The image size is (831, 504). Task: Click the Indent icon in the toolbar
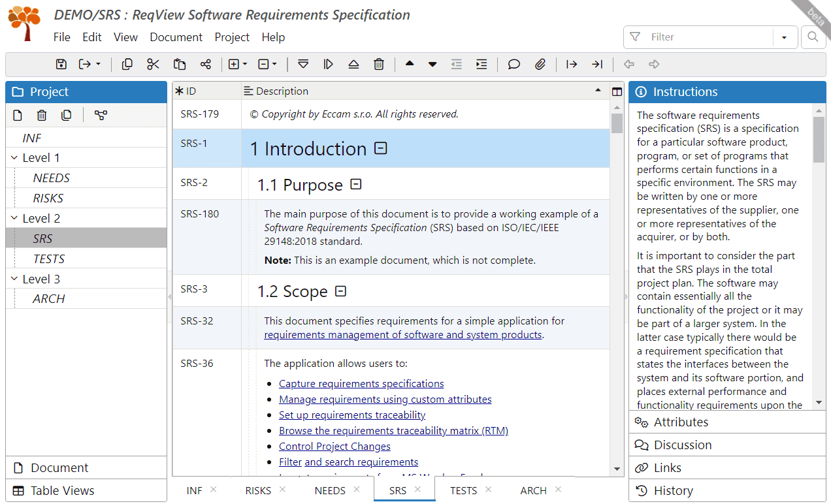481,64
